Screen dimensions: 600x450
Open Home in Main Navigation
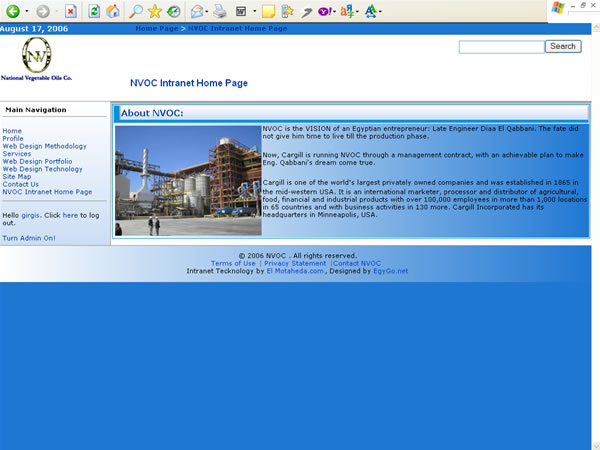[12, 131]
